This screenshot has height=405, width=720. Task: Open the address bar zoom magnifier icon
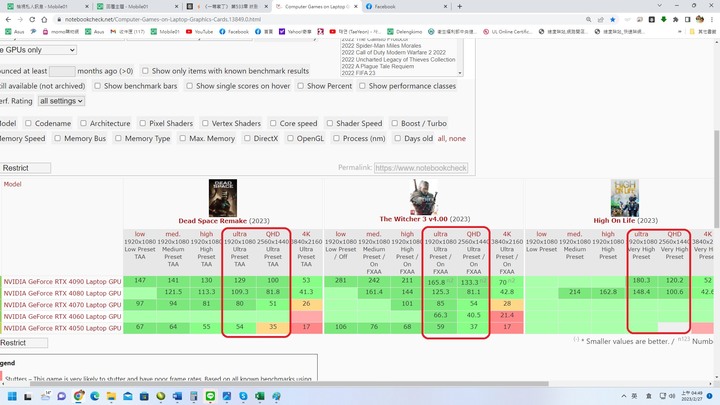click(588, 19)
